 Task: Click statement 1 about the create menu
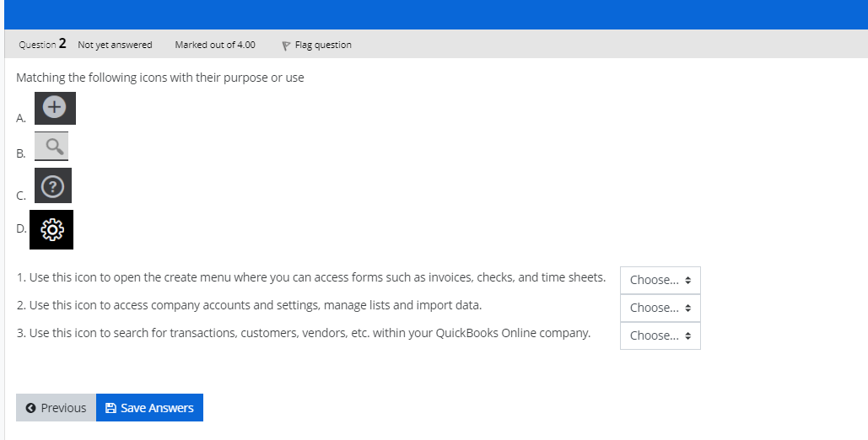[311, 277]
